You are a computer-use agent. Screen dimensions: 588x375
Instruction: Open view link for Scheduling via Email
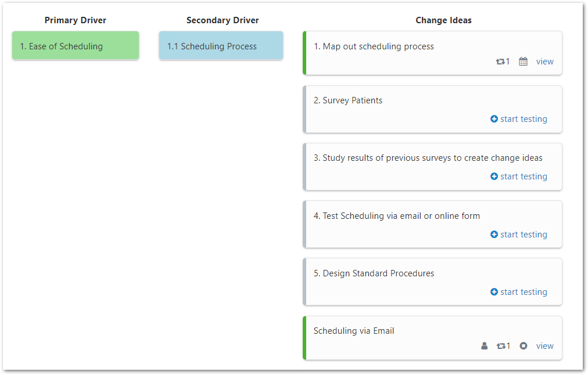coord(545,346)
